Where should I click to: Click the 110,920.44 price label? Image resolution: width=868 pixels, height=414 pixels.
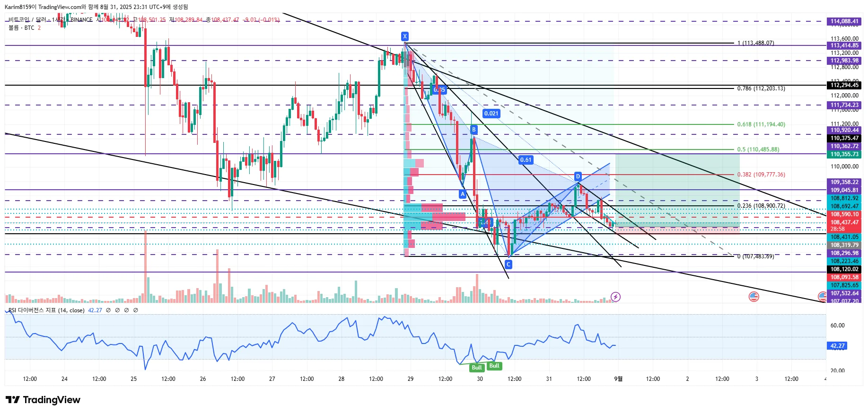[844, 130]
